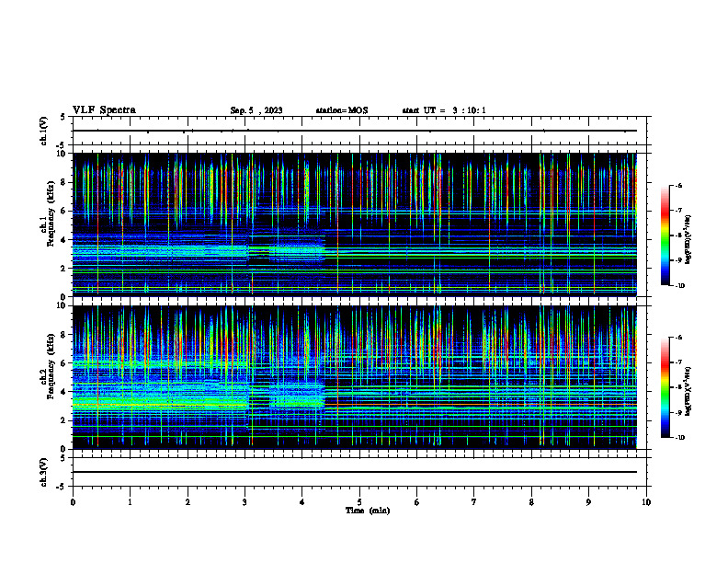Click the "Time (min)" axis label
Viewport: 728px width, 563px height.
368,511
